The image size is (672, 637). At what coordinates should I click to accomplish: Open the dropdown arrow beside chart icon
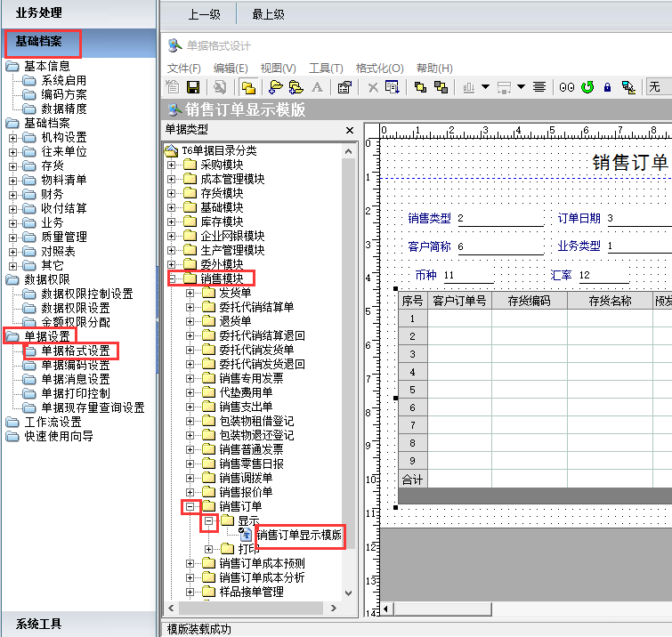click(x=485, y=87)
